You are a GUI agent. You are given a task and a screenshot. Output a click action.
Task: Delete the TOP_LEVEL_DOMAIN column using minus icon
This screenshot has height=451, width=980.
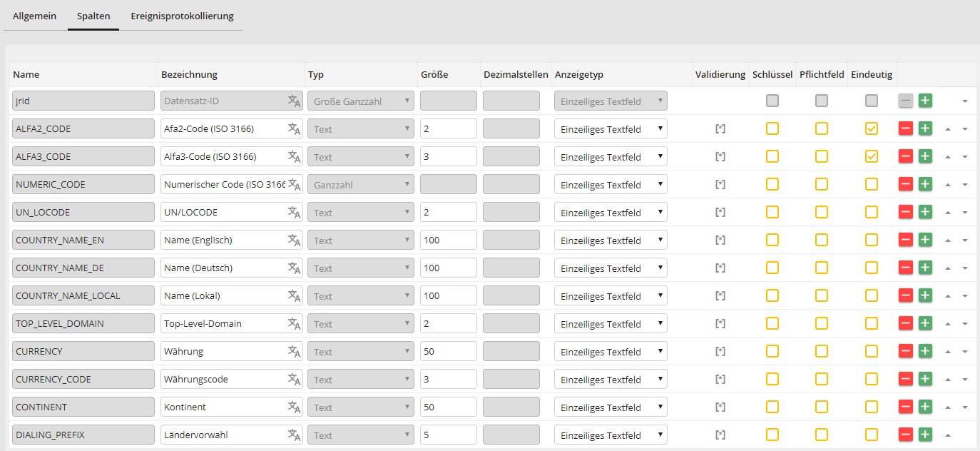click(x=905, y=323)
